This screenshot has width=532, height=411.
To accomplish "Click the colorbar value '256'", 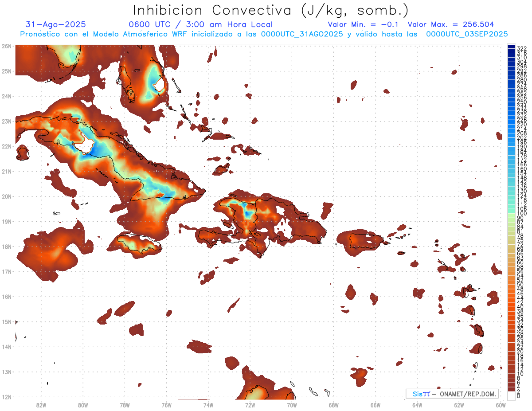I will pos(522,98).
